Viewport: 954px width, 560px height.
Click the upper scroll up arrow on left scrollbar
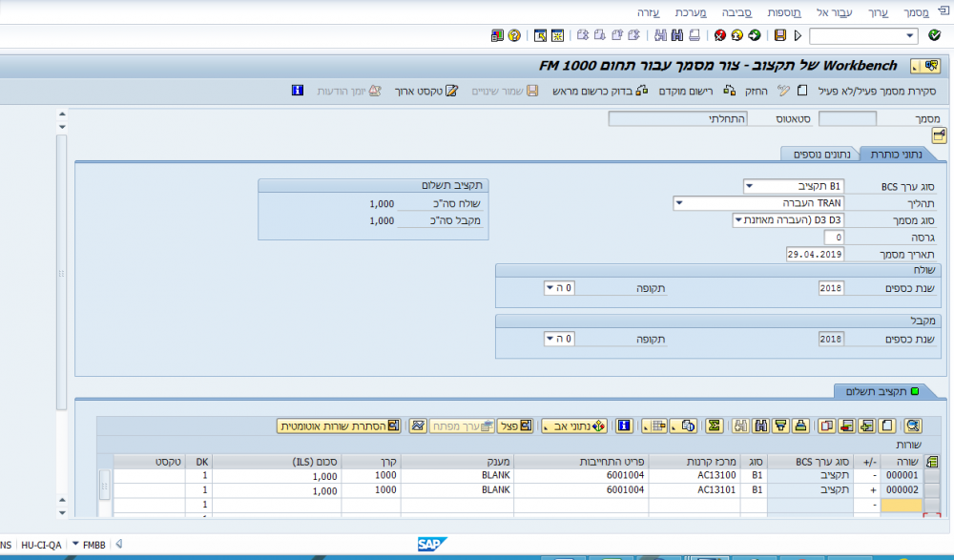61,114
